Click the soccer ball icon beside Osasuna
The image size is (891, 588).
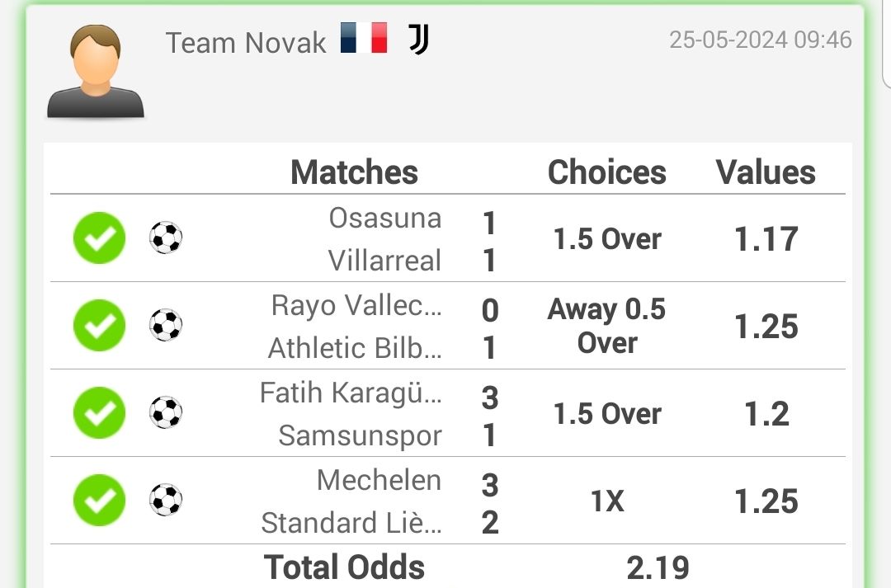[166, 238]
